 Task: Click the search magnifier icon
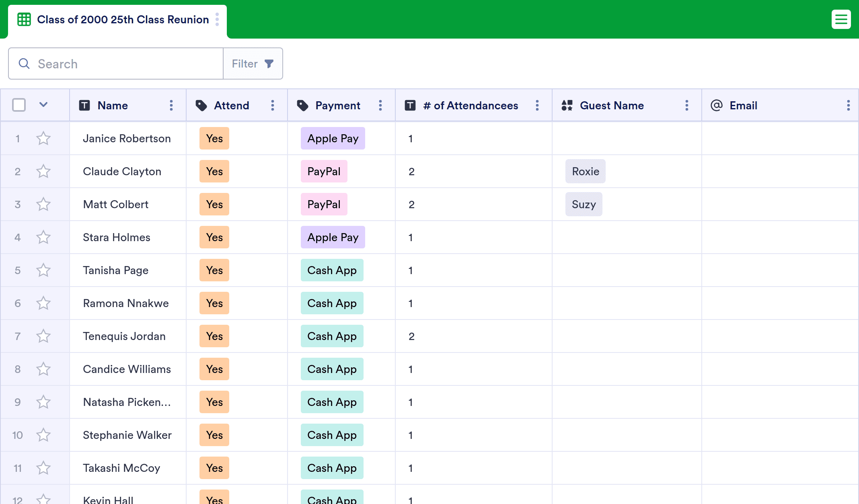tap(24, 64)
